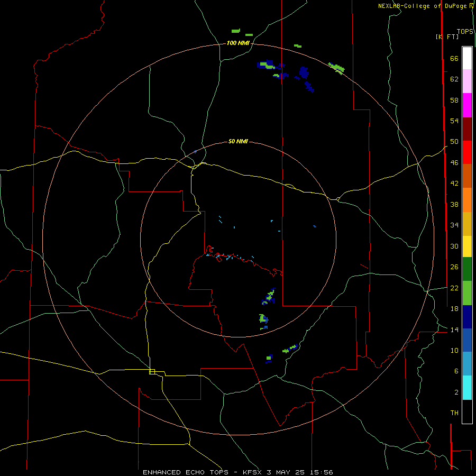The height and width of the screenshot is (476, 476).
Task: Click the "TH" threshold label on the legend
Action: click(x=454, y=413)
